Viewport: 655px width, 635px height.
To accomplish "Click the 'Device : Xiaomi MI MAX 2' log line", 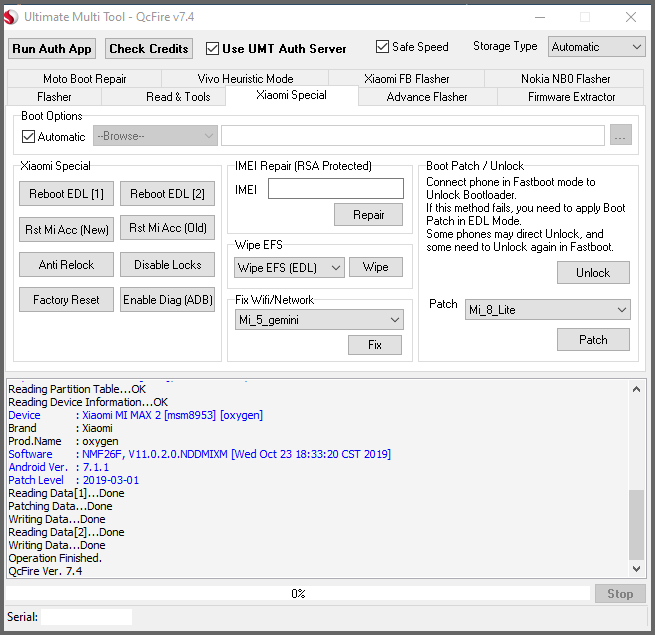I will pos(136,415).
